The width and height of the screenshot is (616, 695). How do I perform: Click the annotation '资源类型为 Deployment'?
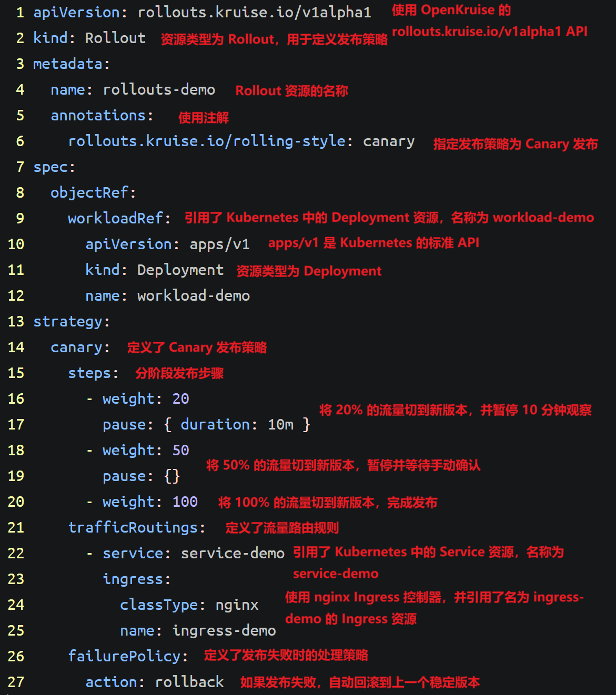(309, 271)
